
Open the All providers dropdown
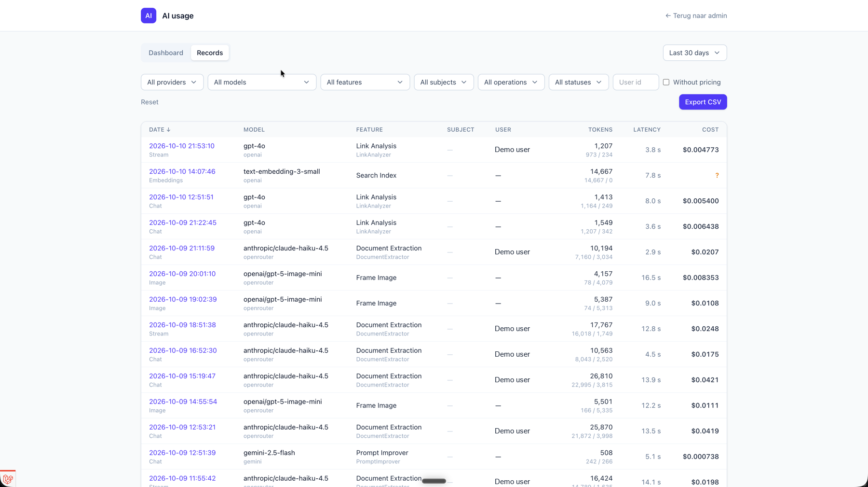(172, 82)
